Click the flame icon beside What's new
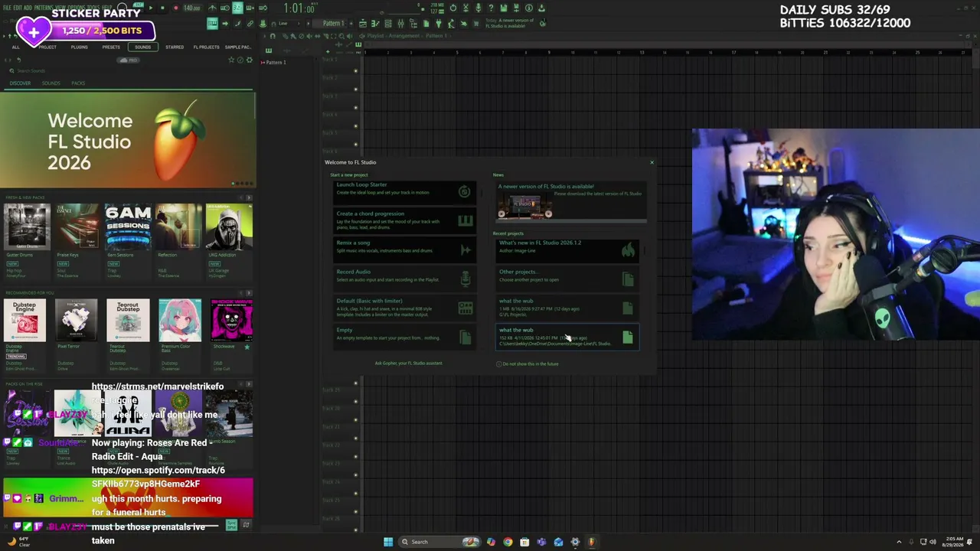Screen dimensions: 980x551 (628, 250)
